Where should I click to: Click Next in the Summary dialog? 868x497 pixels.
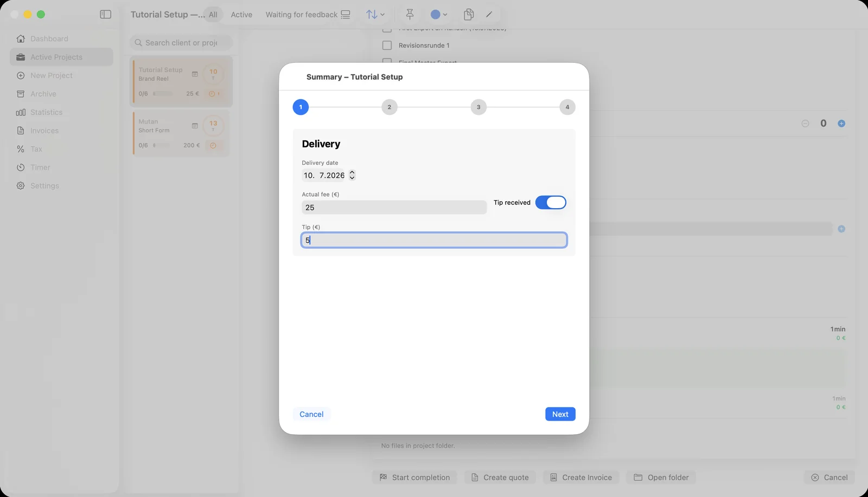(x=560, y=414)
